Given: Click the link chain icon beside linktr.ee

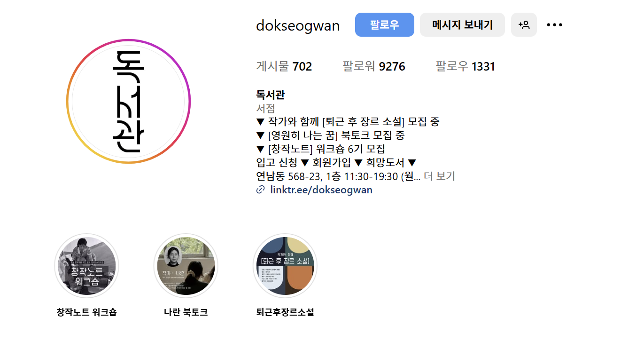Looking at the screenshot, I should pyautogui.click(x=260, y=190).
